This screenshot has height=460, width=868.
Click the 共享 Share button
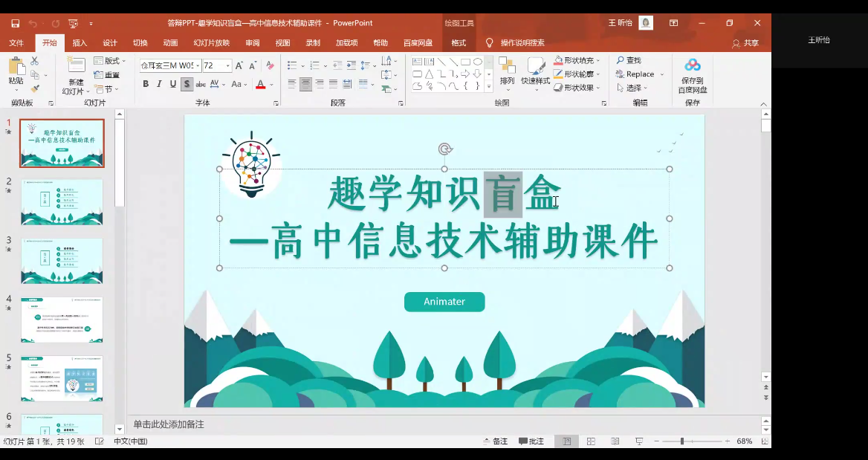pos(745,42)
